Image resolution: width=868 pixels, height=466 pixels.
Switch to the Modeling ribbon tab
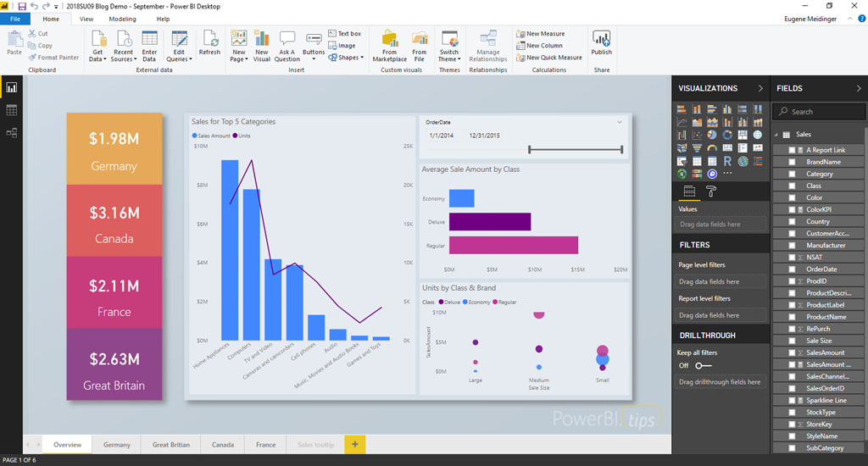(122, 19)
